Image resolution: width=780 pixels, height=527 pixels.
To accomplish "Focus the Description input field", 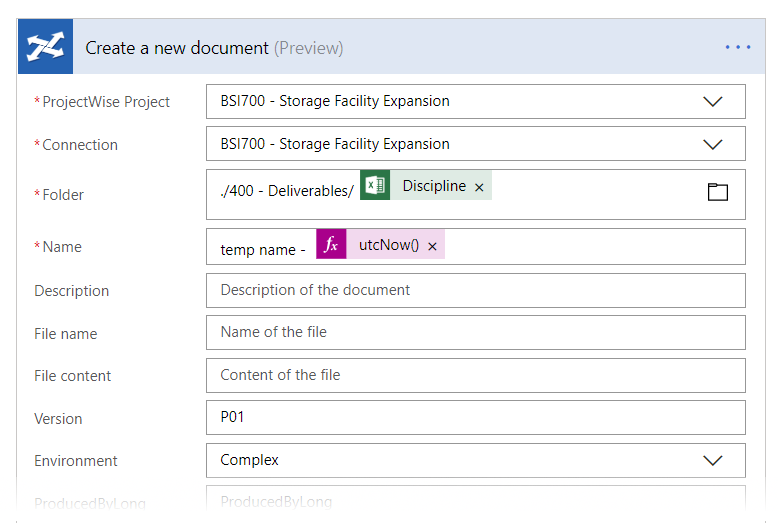I will point(476,290).
